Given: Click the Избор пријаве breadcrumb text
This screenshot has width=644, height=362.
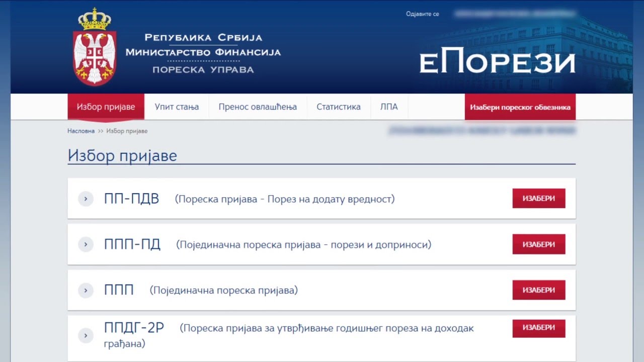Looking at the screenshot, I should click(127, 131).
